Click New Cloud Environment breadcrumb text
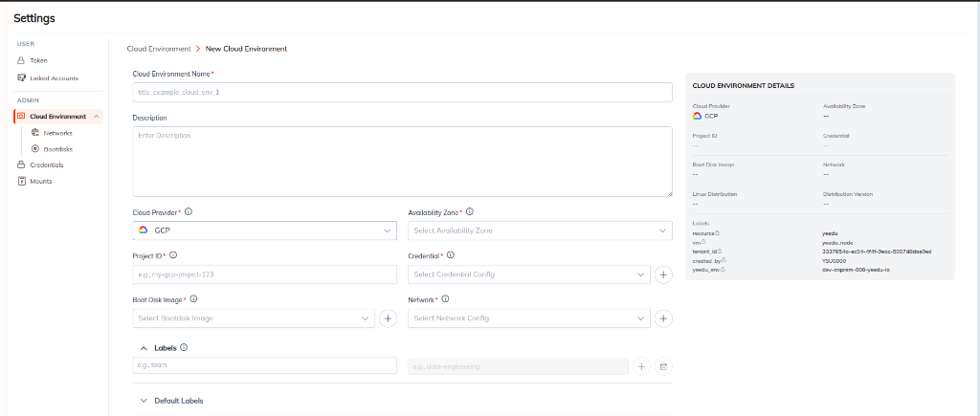This screenshot has width=980, height=416. [246, 49]
